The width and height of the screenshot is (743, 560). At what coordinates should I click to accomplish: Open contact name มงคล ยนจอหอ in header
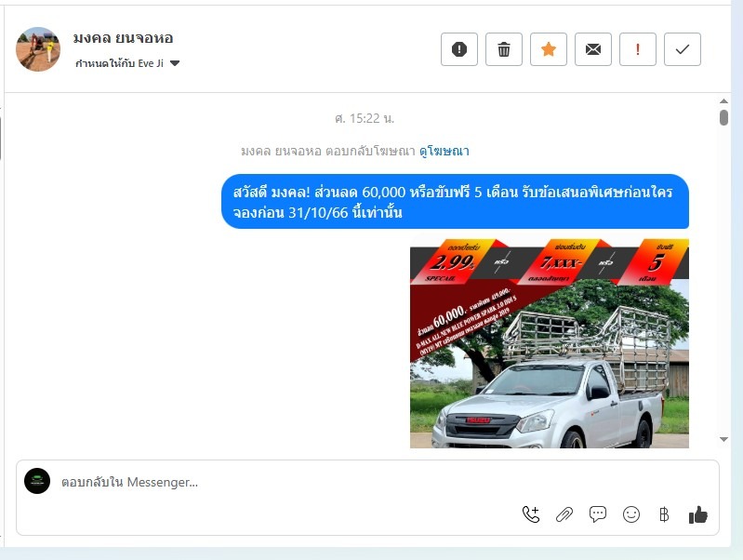pos(123,38)
